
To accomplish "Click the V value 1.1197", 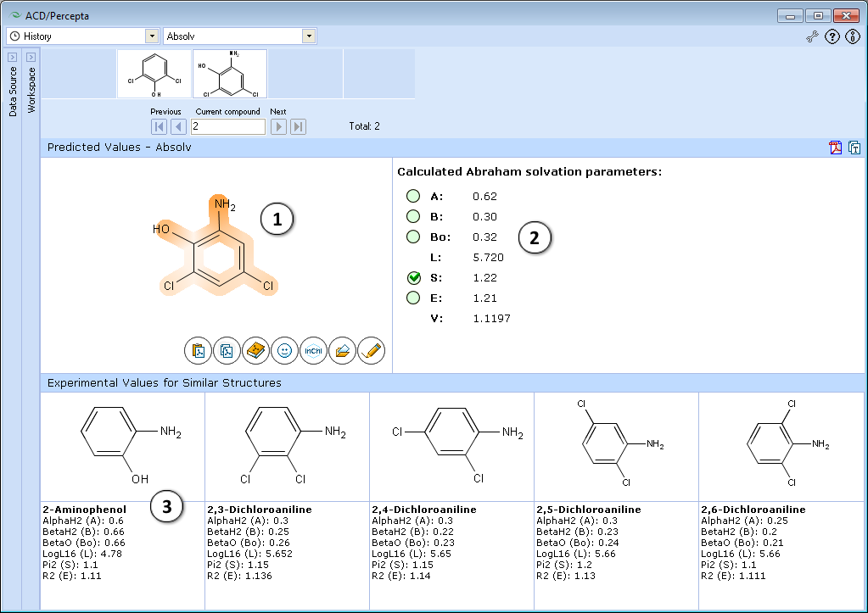I will pyautogui.click(x=491, y=318).
